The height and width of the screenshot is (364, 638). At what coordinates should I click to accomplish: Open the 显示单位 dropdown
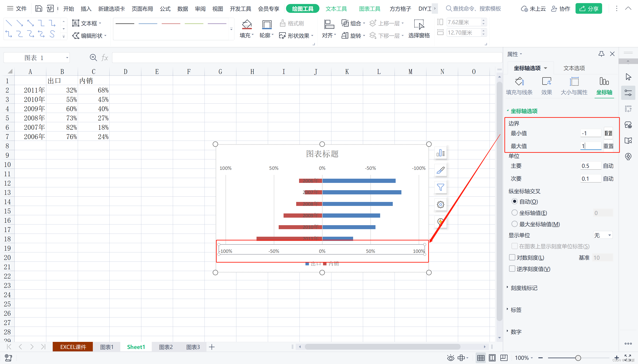pyautogui.click(x=603, y=235)
